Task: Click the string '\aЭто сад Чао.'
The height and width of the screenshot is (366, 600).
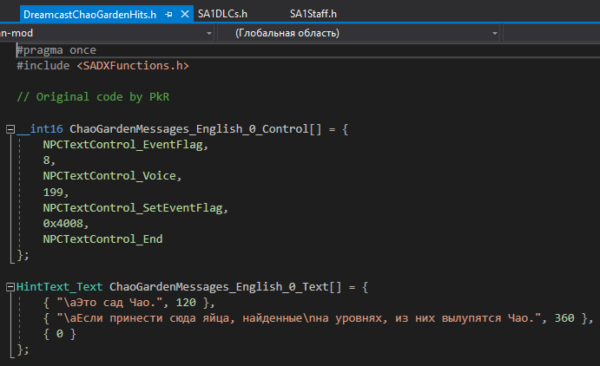Action: click(109, 302)
